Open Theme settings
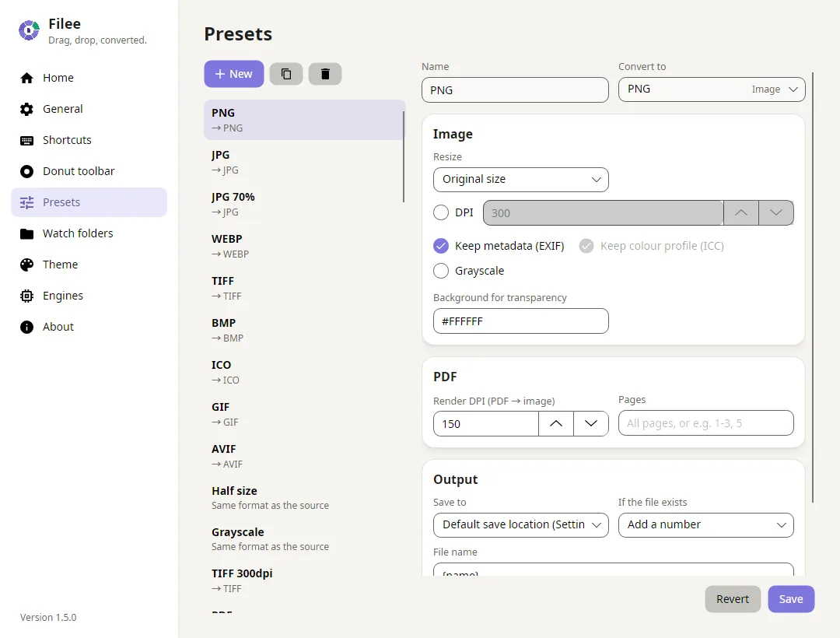 (89, 265)
